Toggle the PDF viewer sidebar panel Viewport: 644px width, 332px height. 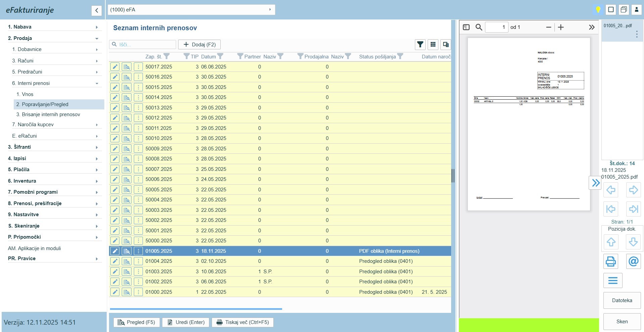466,27
